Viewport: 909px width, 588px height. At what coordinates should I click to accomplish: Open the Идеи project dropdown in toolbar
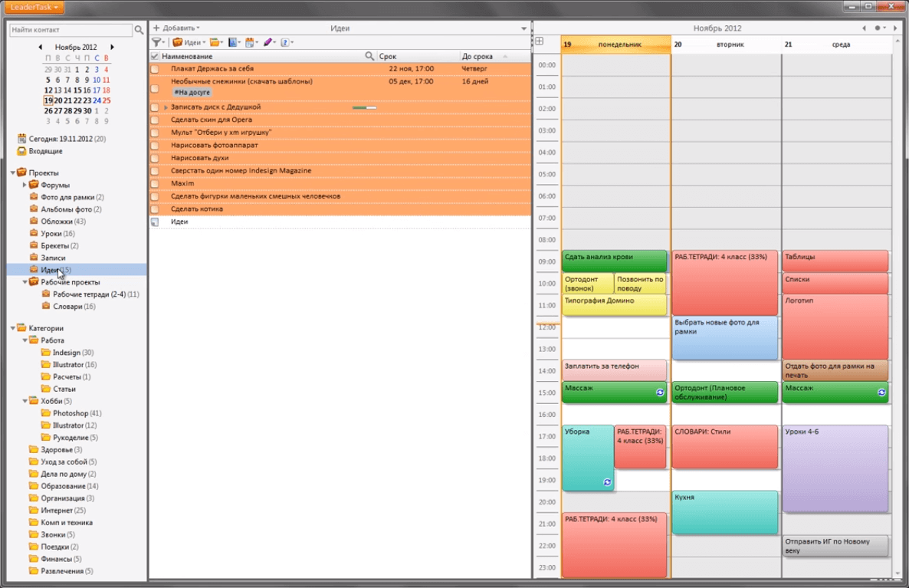point(186,43)
